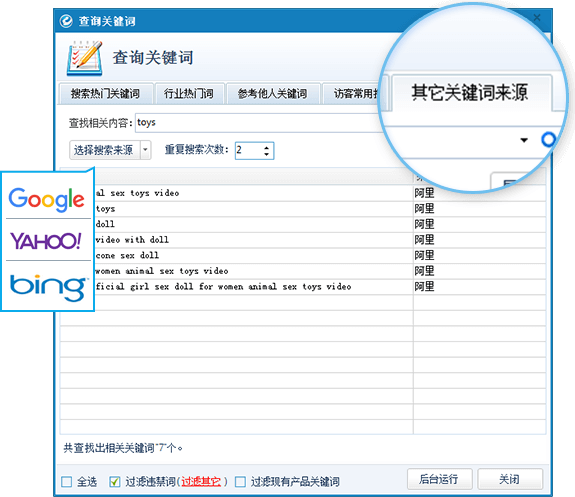This screenshot has height=497, width=575.
Task: Select the YAHOO! search source logo
Action: (x=46, y=241)
